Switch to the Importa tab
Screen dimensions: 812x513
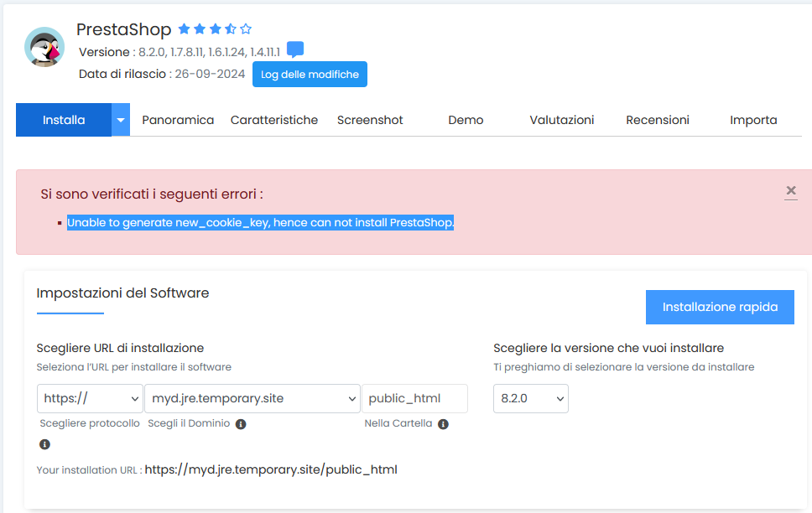753,120
